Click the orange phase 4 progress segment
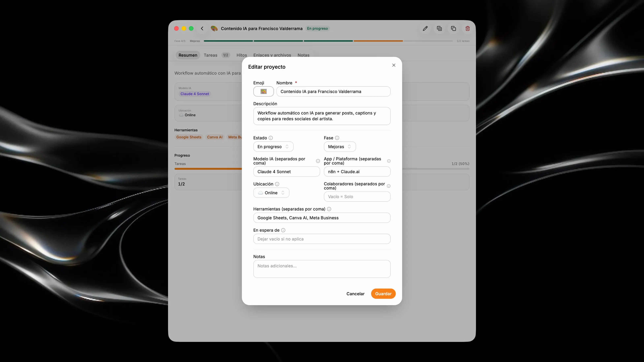644x362 pixels. coord(378,41)
